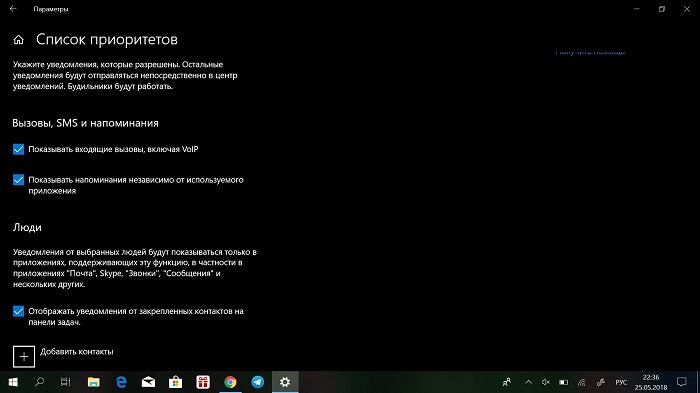Open Task View on the taskbar
700x393 pixels.
(66, 382)
